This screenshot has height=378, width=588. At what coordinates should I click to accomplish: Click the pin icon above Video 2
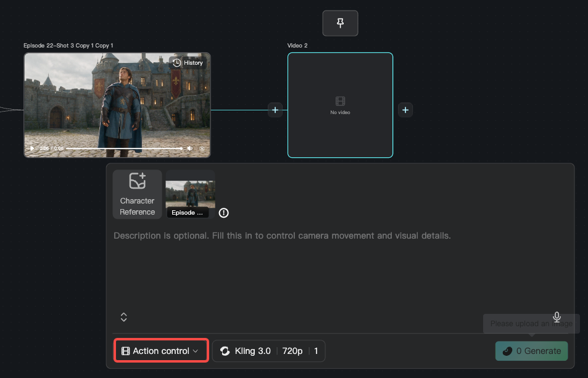pyautogui.click(x=340, y=23)
